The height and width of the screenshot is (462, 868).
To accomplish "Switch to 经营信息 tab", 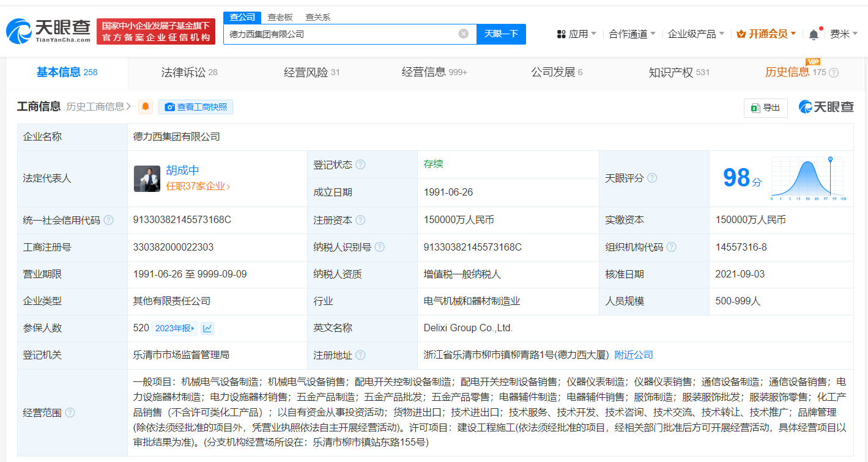I will coord(434,73).
